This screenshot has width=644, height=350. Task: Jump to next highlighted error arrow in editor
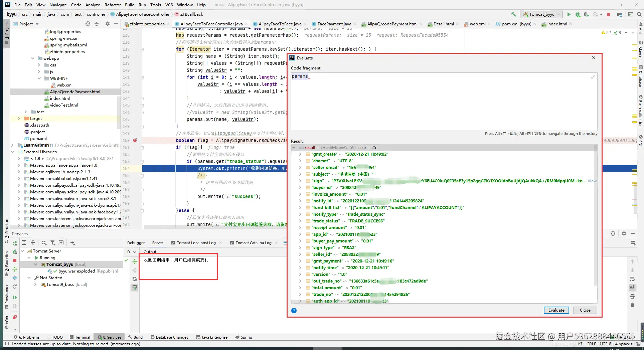click(633, 33)
